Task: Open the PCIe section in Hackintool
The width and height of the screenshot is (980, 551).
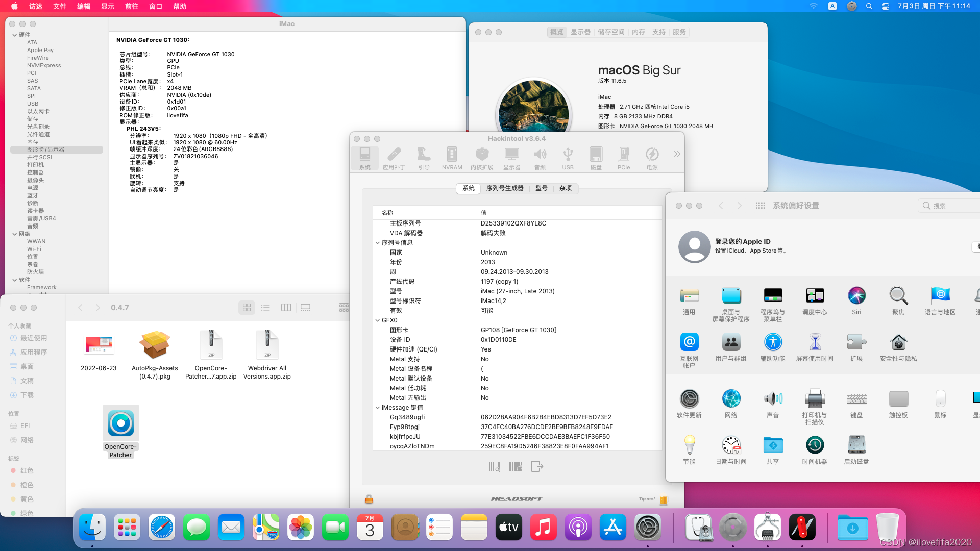Action: 623,158
